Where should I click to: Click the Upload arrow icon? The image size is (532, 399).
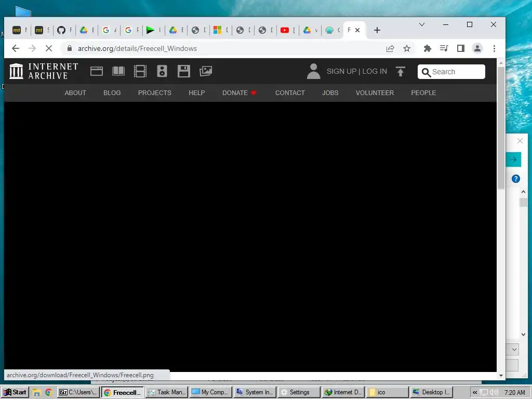[401, 71]
